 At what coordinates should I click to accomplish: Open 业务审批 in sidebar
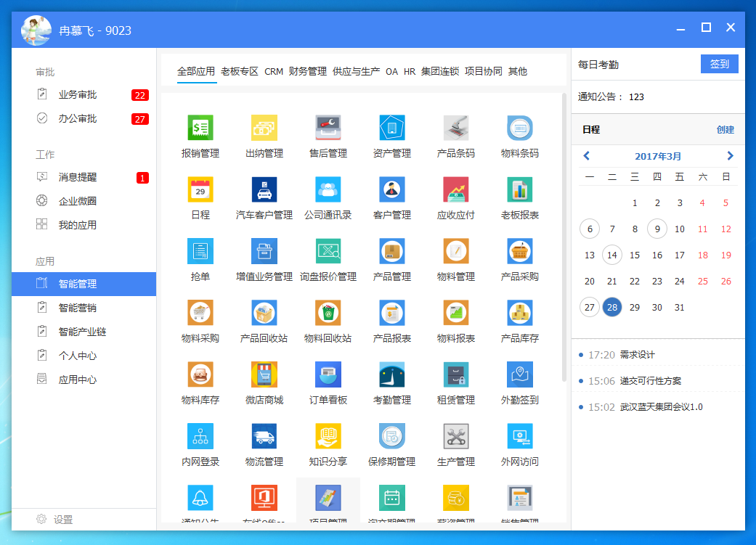coord(84,94)
